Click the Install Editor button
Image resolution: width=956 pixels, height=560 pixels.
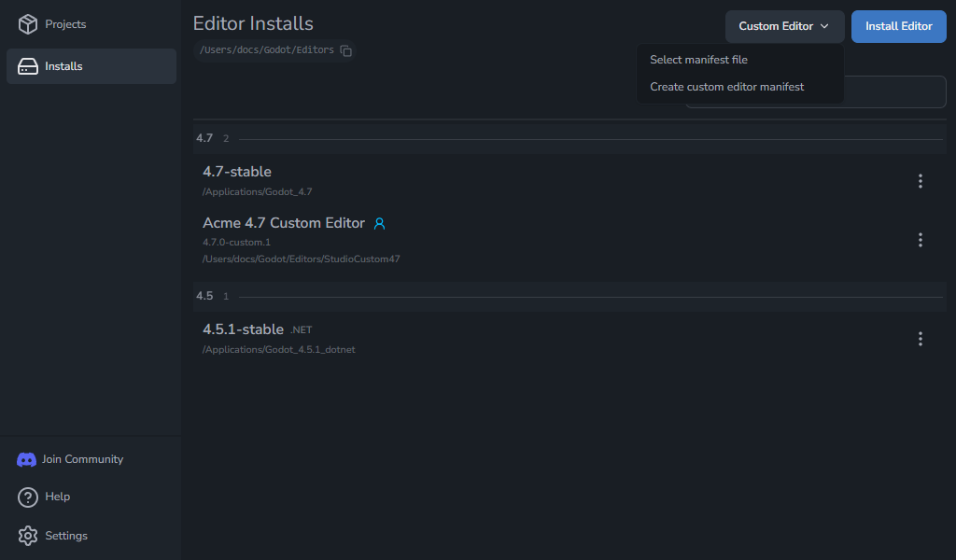pyautogui.click(x=899, y=26)
